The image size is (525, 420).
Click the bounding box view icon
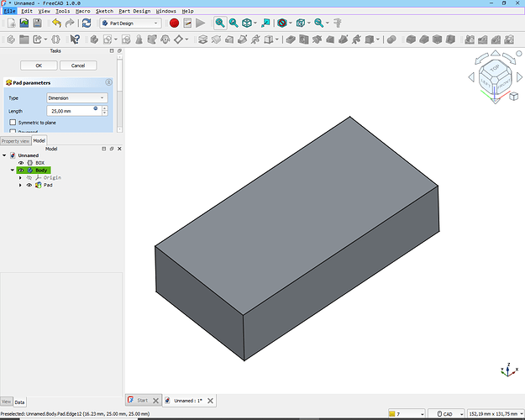coord(301,24)
